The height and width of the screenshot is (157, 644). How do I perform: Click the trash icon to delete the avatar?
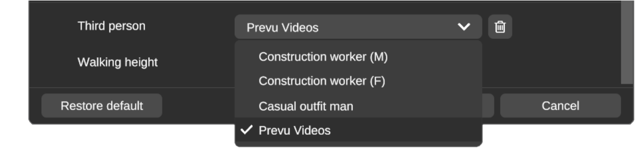[500, 27]
